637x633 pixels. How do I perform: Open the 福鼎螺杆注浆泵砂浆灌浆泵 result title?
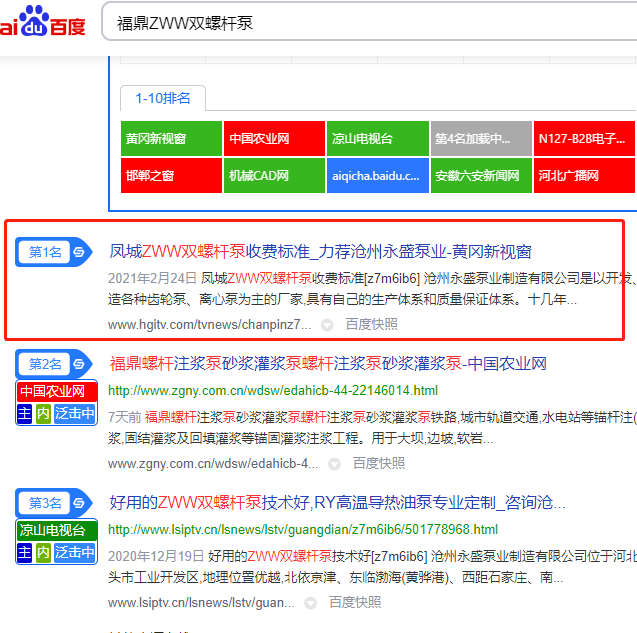328,364
